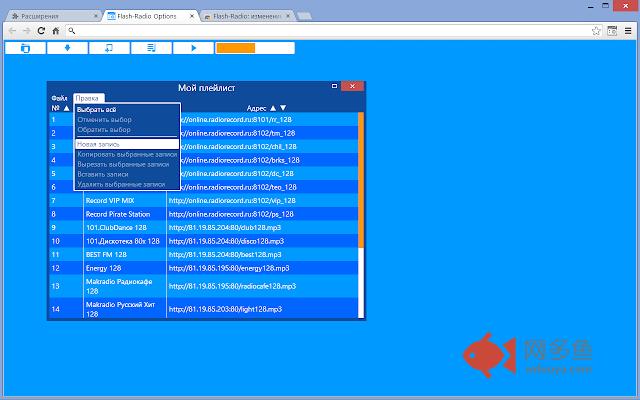
Task: Close the Мой плейлист window
Action: (x=352, y=86)
